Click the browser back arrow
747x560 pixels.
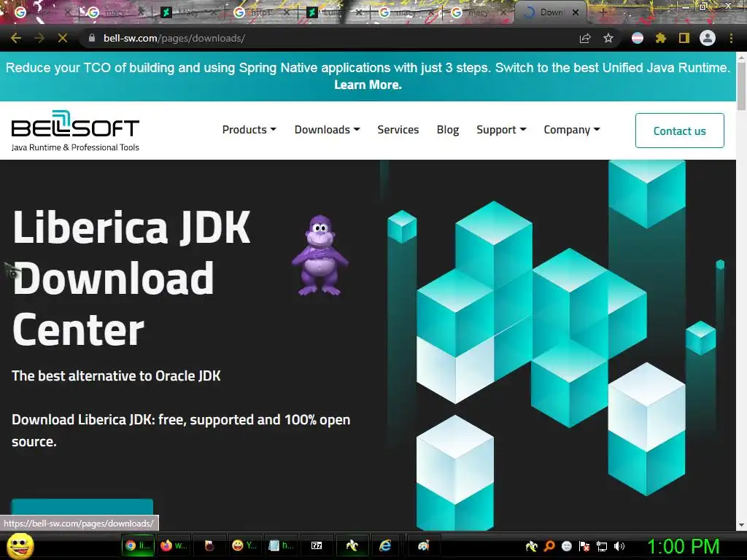coord(16,38)
